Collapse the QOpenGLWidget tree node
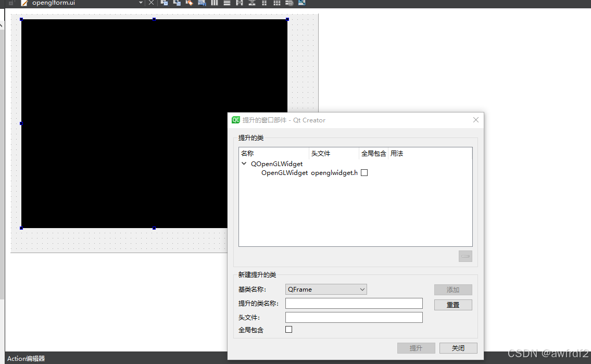 point(244,164)
